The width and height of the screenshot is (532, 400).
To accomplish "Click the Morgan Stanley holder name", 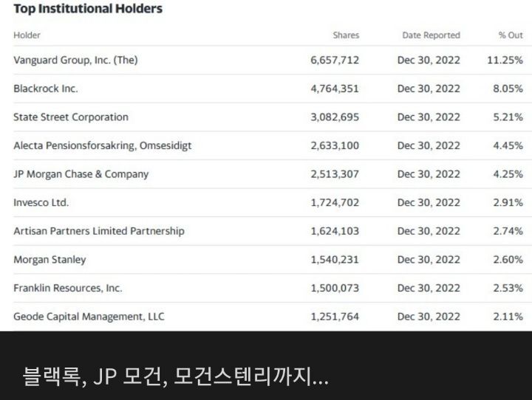I will tap(50, 260).
